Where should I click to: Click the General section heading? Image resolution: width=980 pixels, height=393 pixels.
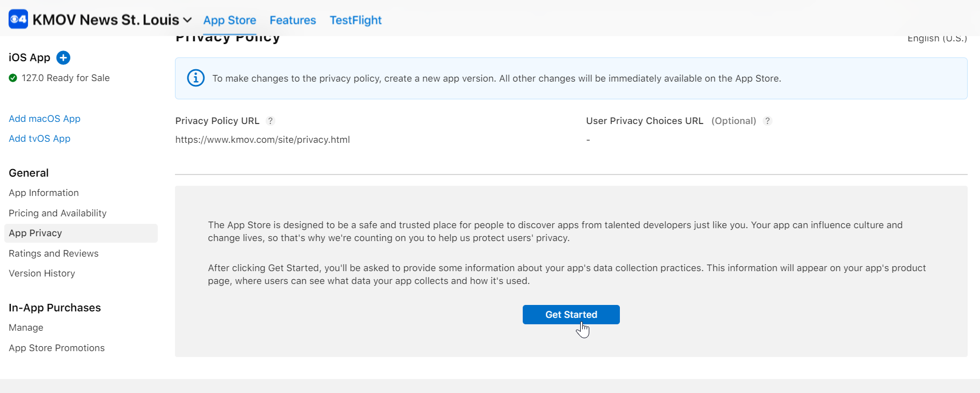28,173
